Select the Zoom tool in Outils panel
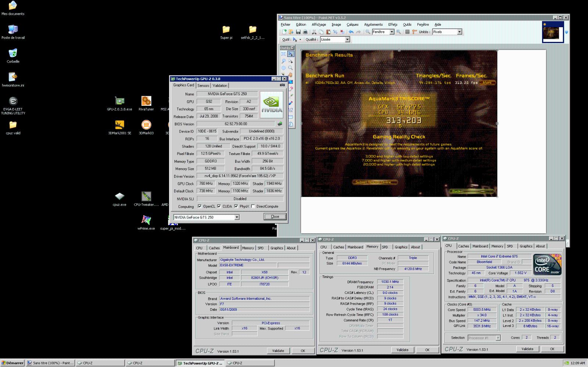This screenshot has height=367, width=588. click(x=290, y=68)
